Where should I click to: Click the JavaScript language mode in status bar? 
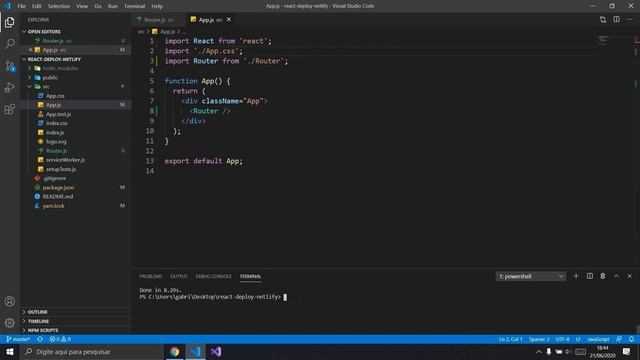tap(598, 339)
